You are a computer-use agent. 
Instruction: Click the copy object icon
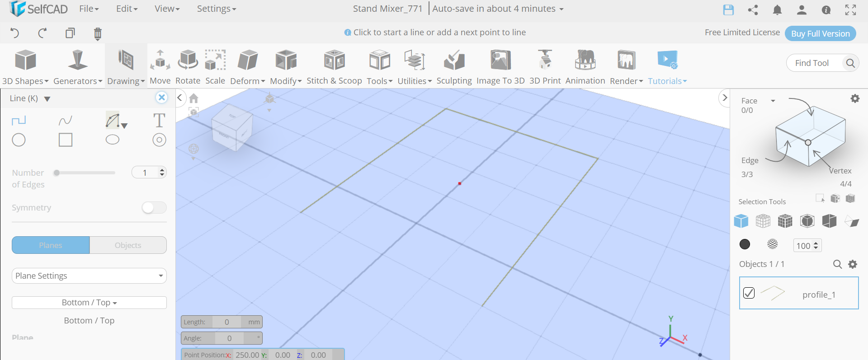pyautogui.click(x=70, y=33)
